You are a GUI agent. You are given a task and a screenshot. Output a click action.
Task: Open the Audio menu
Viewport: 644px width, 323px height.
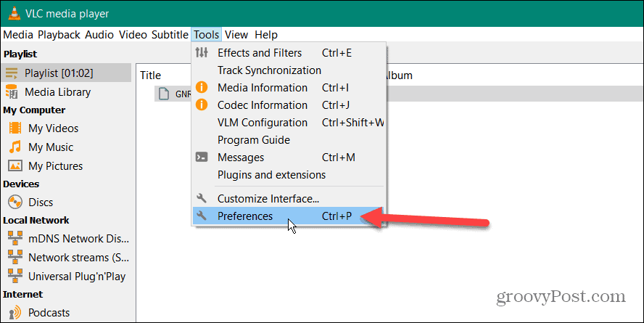tap(99, 35)
